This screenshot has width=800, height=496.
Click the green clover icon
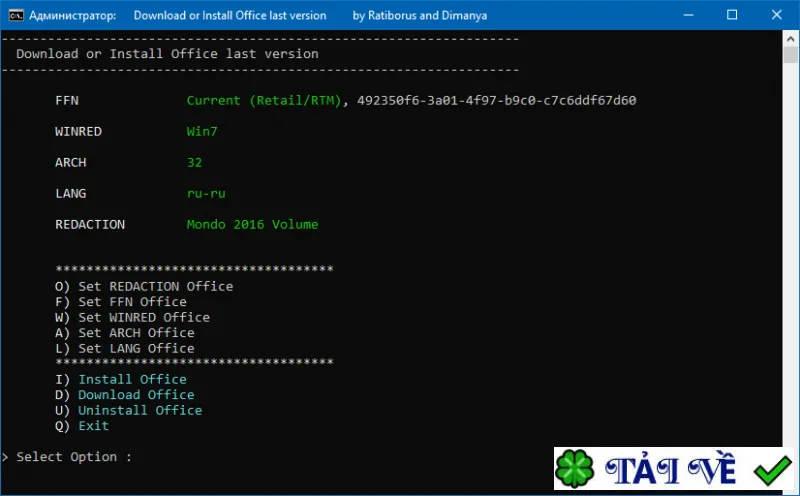click(x=574, y=468)
